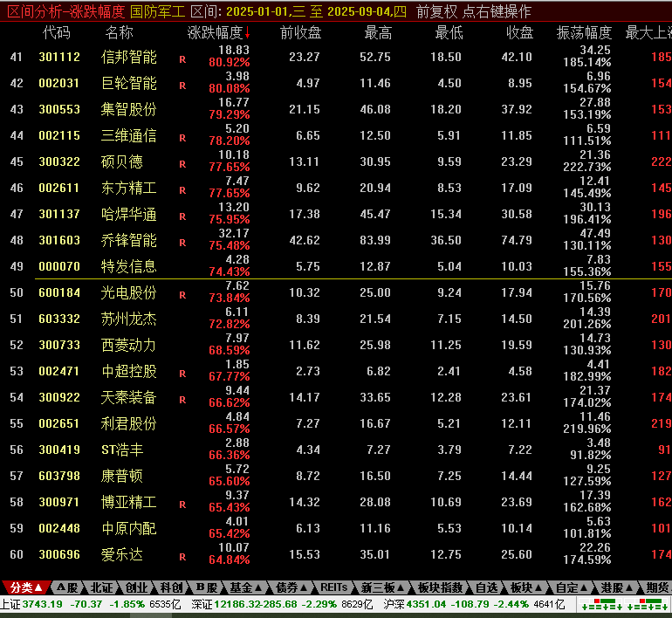Click the 前收盘 column header
Screen dimensions: 672x618
point(300,32)
